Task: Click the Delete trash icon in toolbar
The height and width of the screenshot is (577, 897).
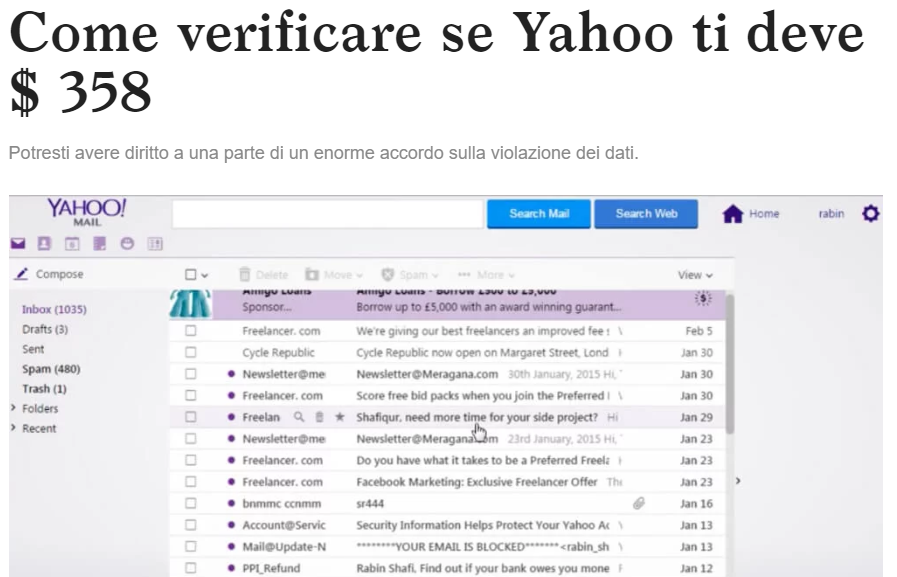Action: [245, 274]
